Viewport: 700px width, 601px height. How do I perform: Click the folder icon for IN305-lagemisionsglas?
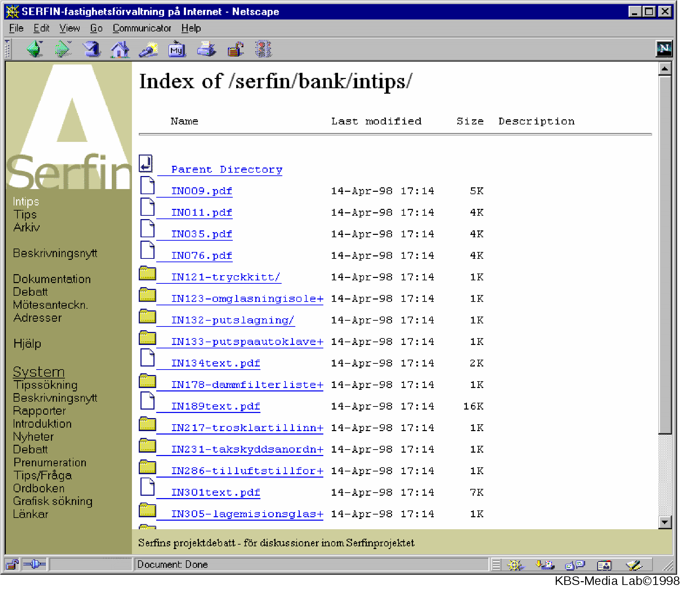[147, 510]
